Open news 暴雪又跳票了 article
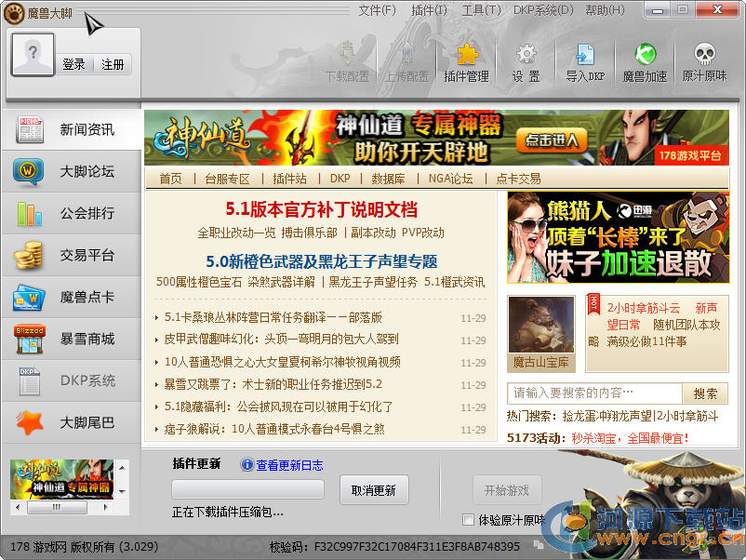Screen dimensions: 746x560 (273, 384)
